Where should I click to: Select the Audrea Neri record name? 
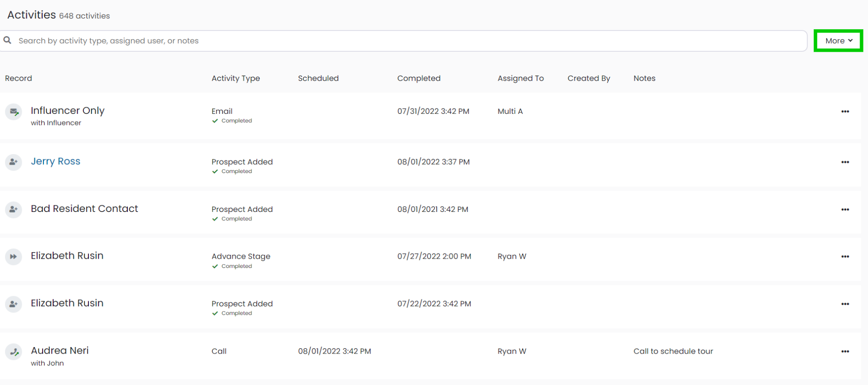pos(60,350)
